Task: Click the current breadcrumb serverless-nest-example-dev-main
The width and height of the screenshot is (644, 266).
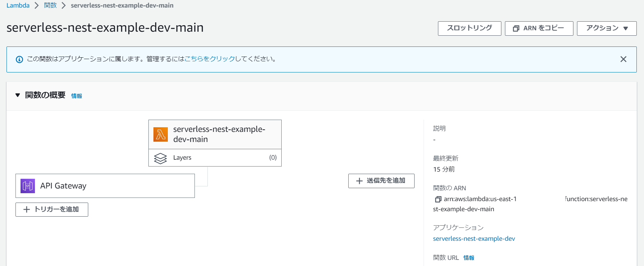Action: [x=122, y=5]
